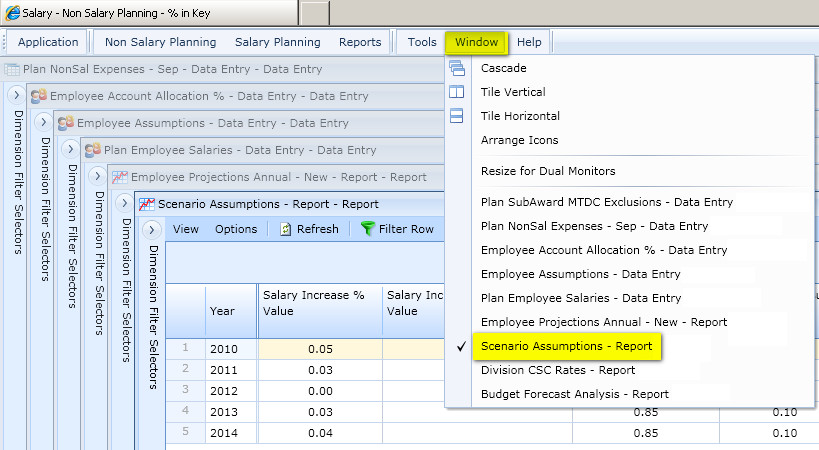The height and width of the screenshot is (450, 819).
Task: Switch to Budget Forecast Analysis - Report
Action: pos(575,394)
